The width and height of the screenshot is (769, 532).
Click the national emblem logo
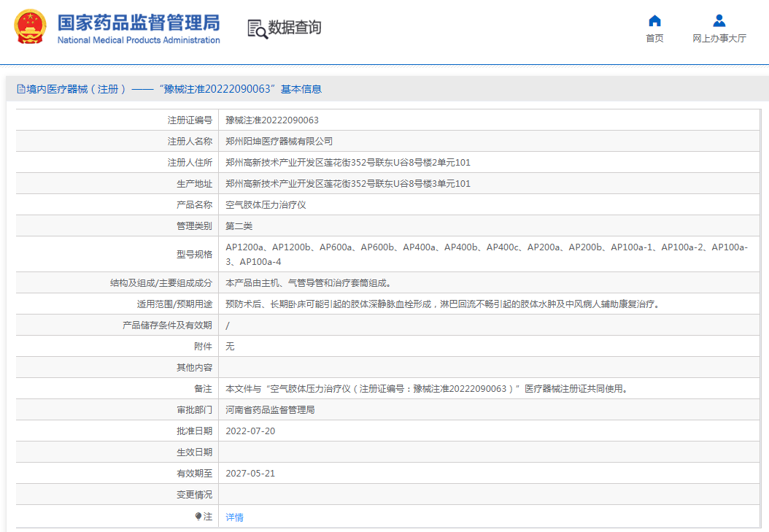[x=31, y=26]
